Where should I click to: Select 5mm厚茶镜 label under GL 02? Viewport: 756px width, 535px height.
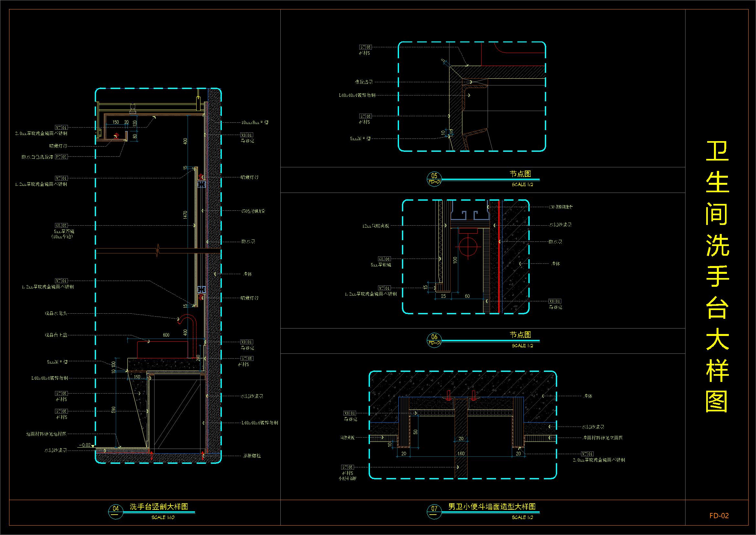coord(65,231)
